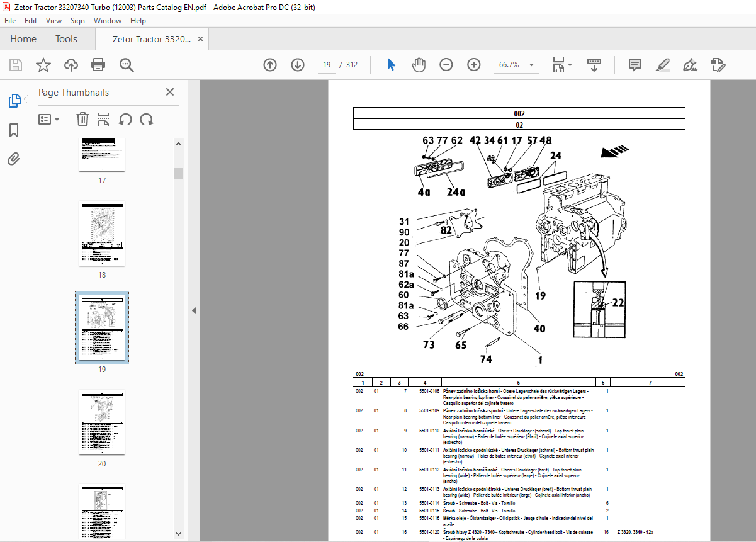Click the total pages label 312
756x542 pixels.
352,65
